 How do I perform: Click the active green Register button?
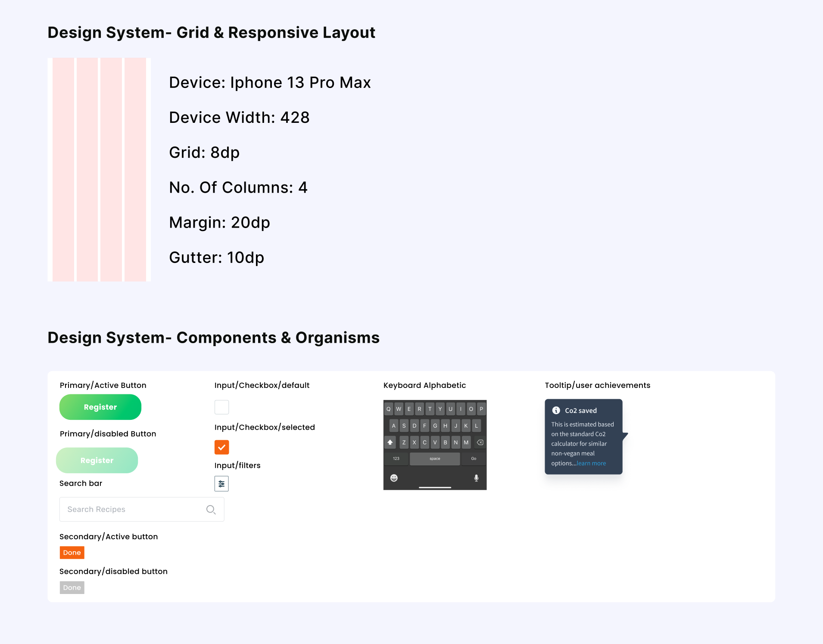tap(100, 407)
